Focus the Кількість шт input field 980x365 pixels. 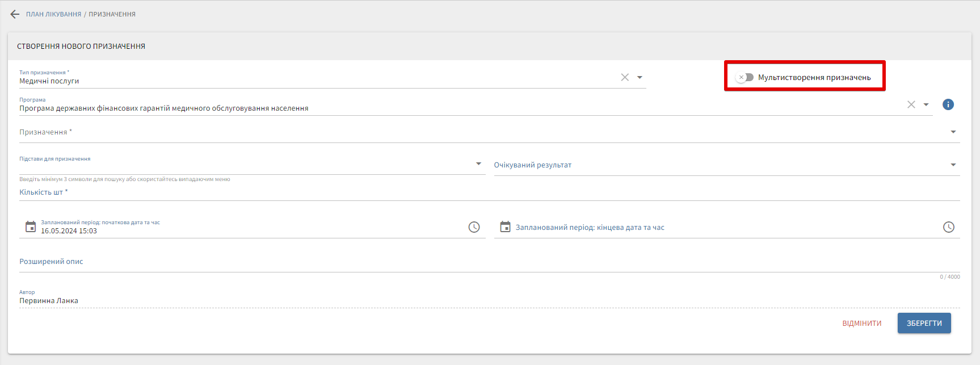click(x=488, y=192)
